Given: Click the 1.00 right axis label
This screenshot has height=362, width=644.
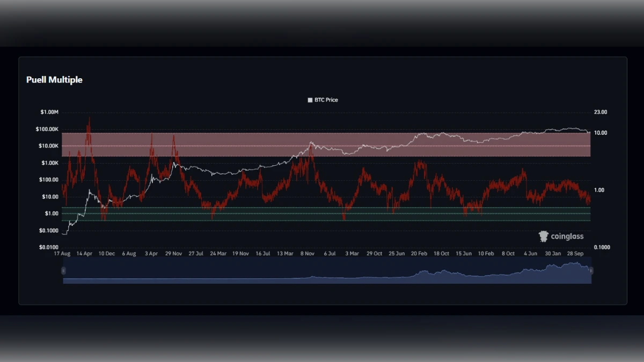Looking at the screenshot, I should 599,190.
